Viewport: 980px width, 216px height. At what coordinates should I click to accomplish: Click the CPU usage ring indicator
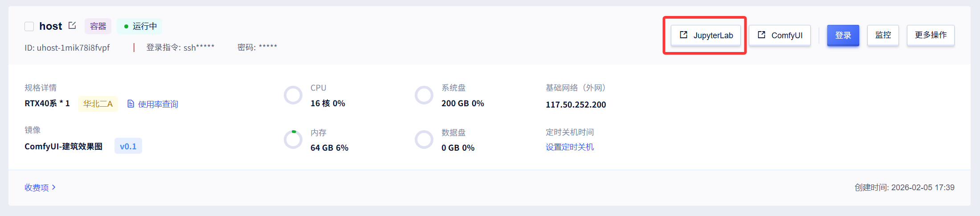[x=293, y=95]
